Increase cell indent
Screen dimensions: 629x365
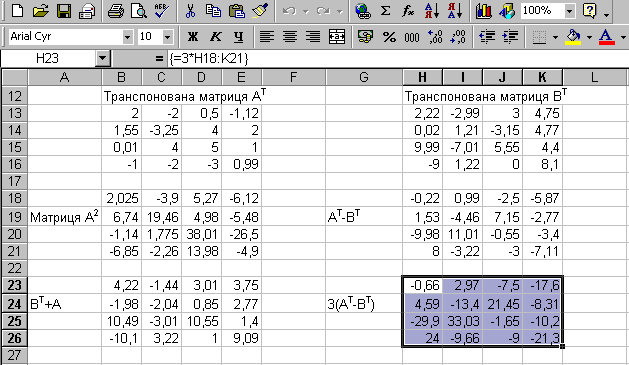click(x=510, y=37)
